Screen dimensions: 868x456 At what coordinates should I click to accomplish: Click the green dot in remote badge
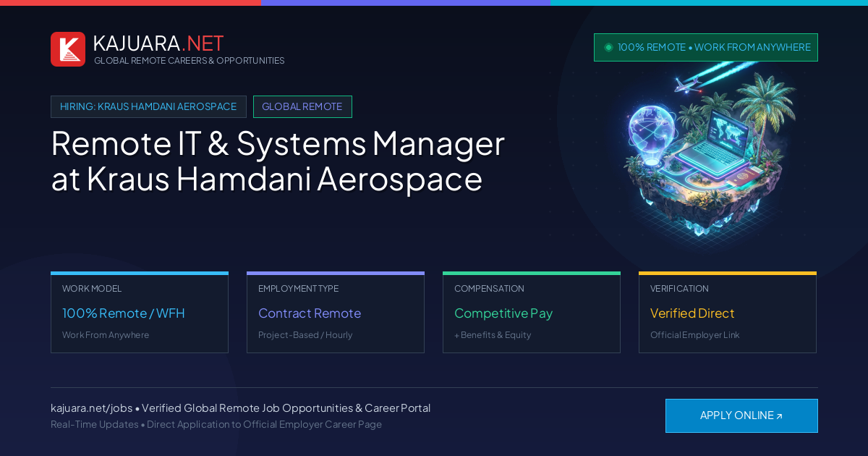[x=608, y=47]
